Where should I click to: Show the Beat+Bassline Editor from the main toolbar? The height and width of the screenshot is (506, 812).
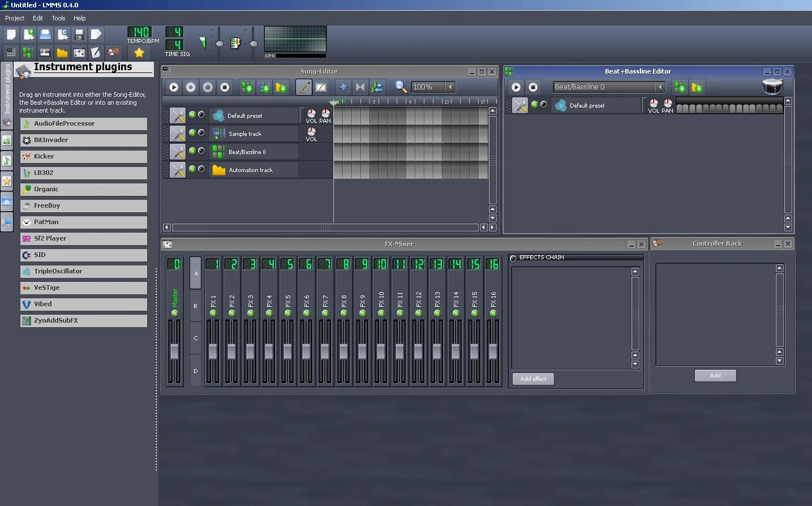[x=28, y=52]
